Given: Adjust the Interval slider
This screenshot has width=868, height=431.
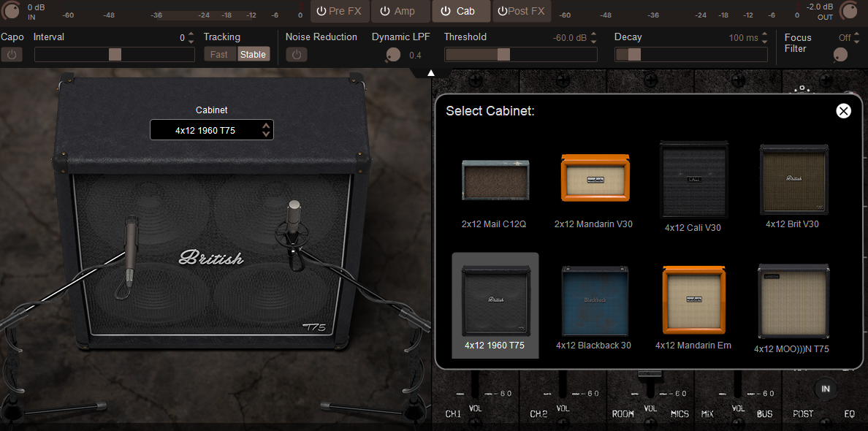Looking at the screenshot, I should pos(115,54).
